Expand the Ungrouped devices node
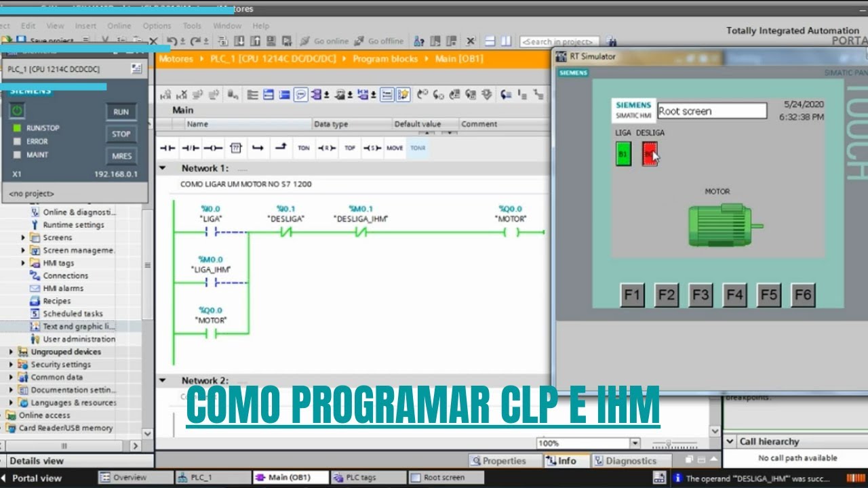 coord(11,352)
